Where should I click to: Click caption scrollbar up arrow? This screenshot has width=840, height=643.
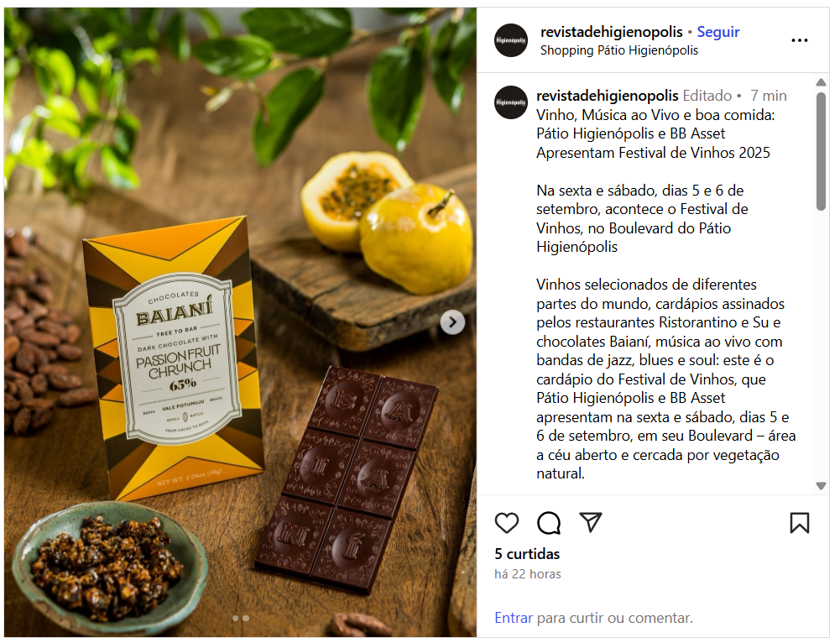[821, 82]
